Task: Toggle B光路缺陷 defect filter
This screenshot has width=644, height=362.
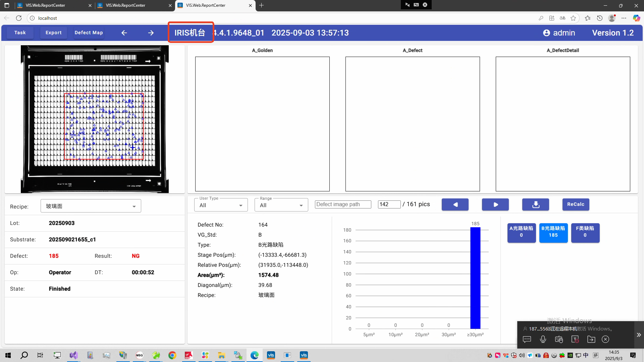Action: pyautogui.click(x=553, y=232)
